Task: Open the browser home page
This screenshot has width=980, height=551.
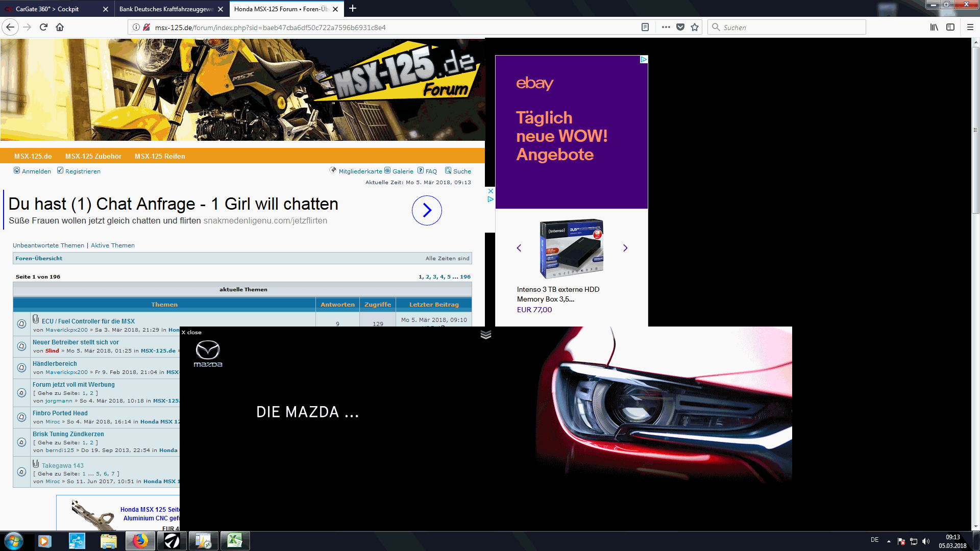Action: (x=60, y=27)
